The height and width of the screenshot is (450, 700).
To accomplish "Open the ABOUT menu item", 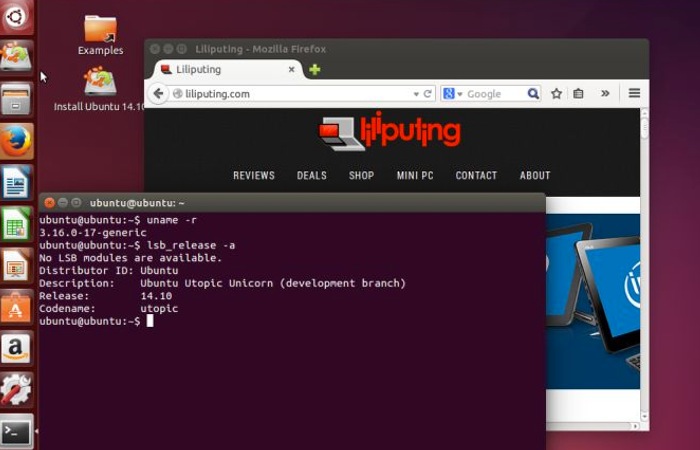I will tap(535, 175).
